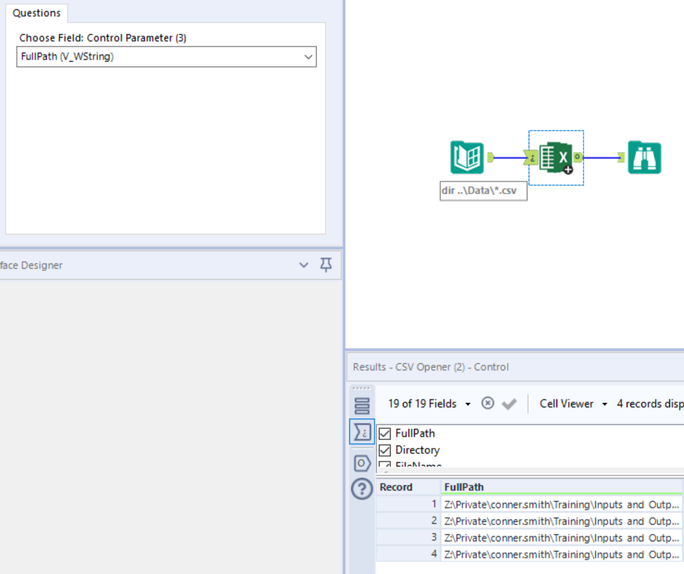Show the Messages view in Results
This screenshot has height=574, width=684.
point(362,406)
